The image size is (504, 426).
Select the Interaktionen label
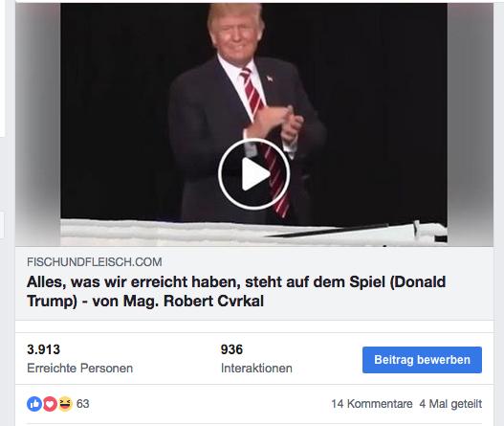coord(256,369)
